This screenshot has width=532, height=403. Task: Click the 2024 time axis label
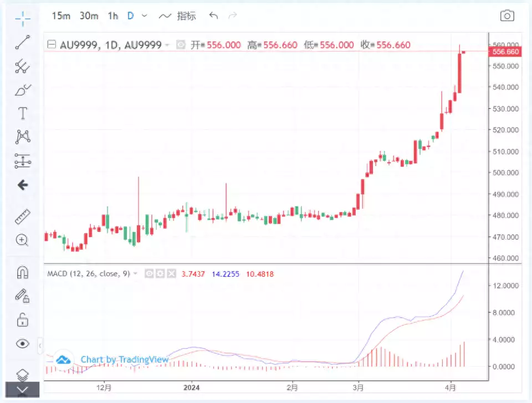(x=191, y=387)
